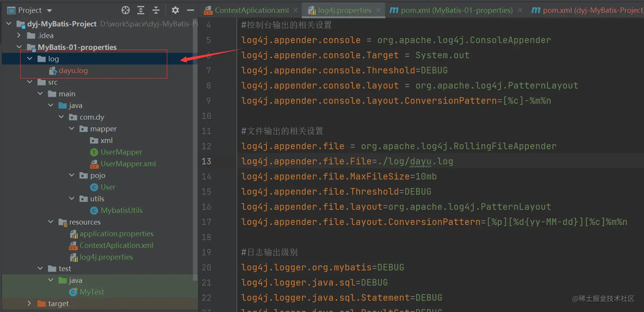Viewport: 644px width, 312px height.
Task: Click the MyTest class icon
Action: (x=73, y=292)
